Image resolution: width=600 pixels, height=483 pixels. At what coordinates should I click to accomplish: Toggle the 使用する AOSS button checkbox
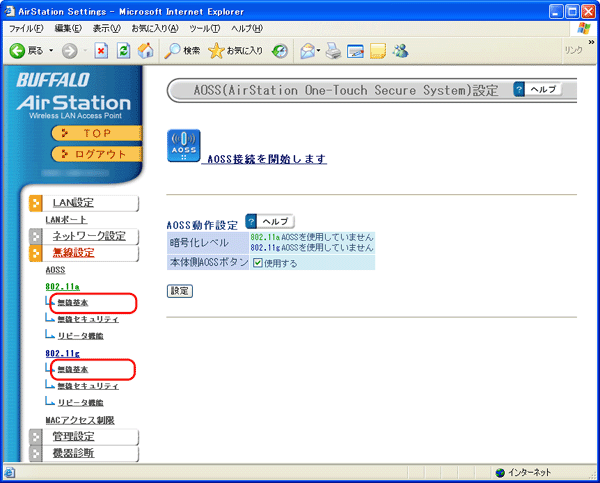[258, 263]
